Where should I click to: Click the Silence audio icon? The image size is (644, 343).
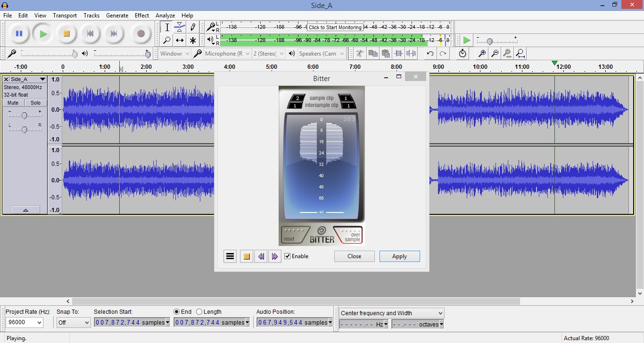(411, 53)
